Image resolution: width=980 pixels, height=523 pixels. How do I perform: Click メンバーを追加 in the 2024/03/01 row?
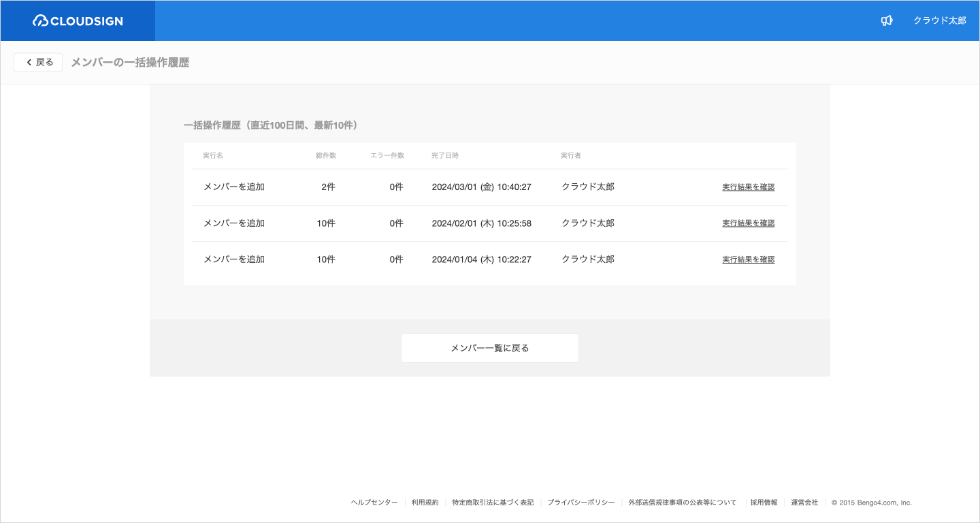click(x=234, y=187)
